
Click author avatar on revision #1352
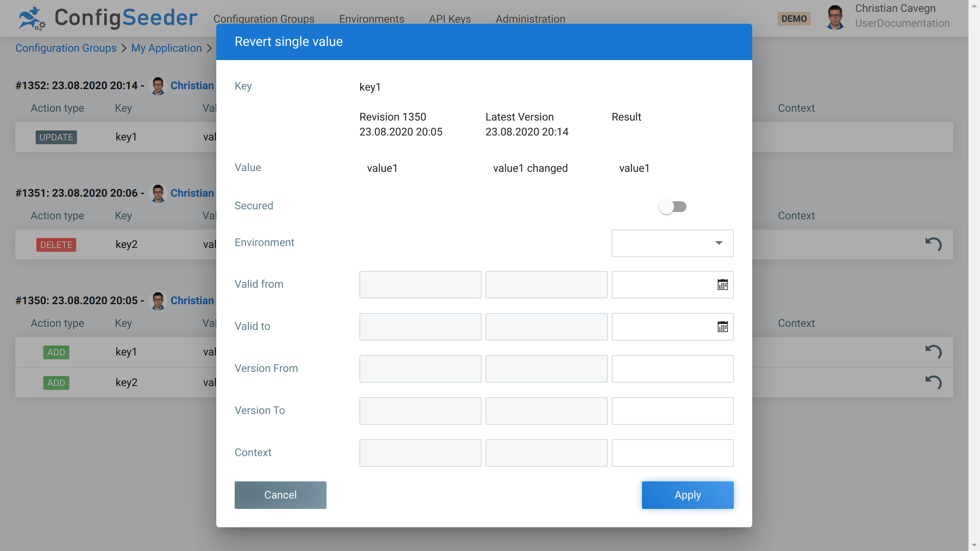tap(158, 86)
